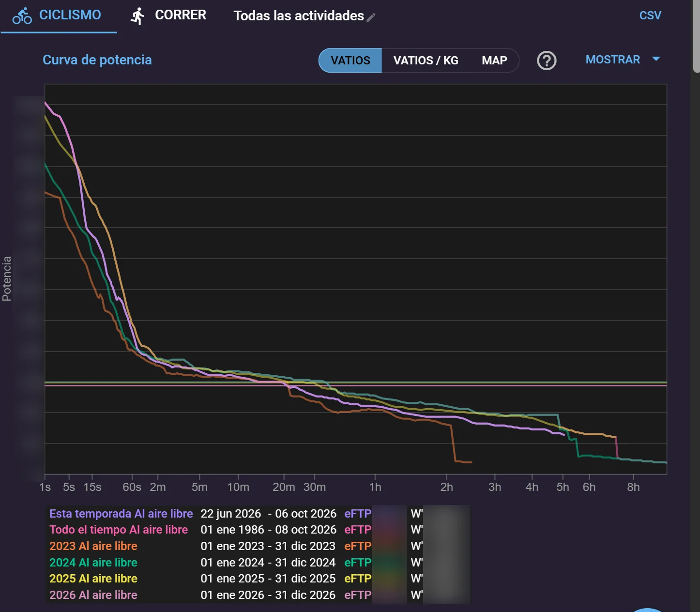Click the cycling bicycle icon
Screen dimensions: 700x612
click(x=22, y=15)
